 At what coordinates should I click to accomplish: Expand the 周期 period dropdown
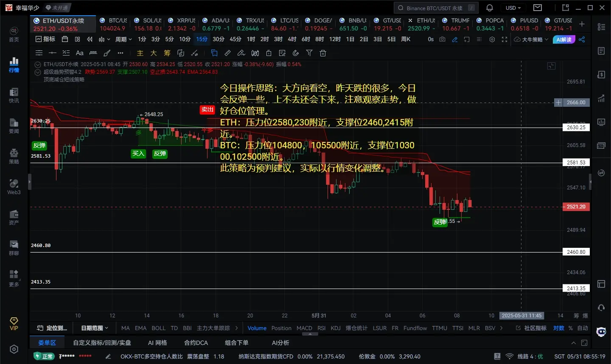pyautogui.click(x=123, y=39)
